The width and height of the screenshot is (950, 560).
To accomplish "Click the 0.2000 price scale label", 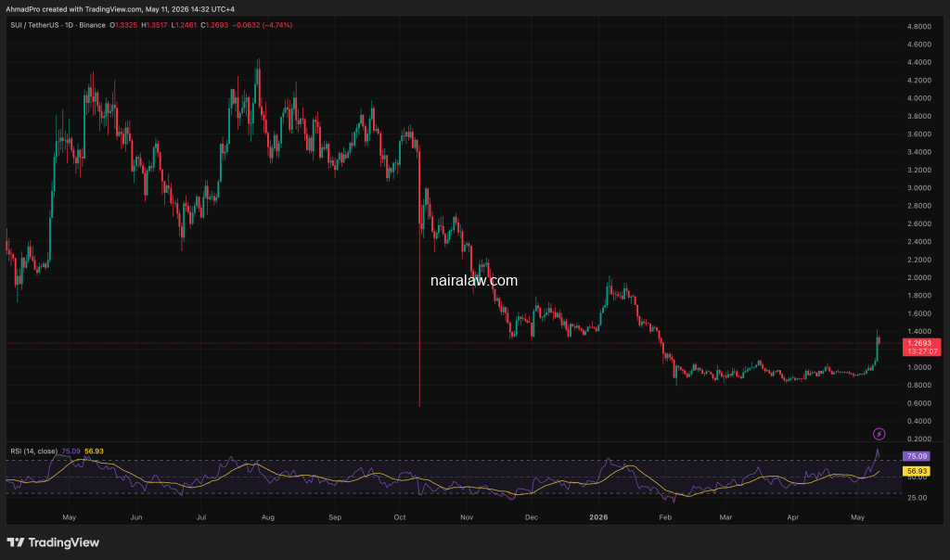I will click(x=919, y=439).
